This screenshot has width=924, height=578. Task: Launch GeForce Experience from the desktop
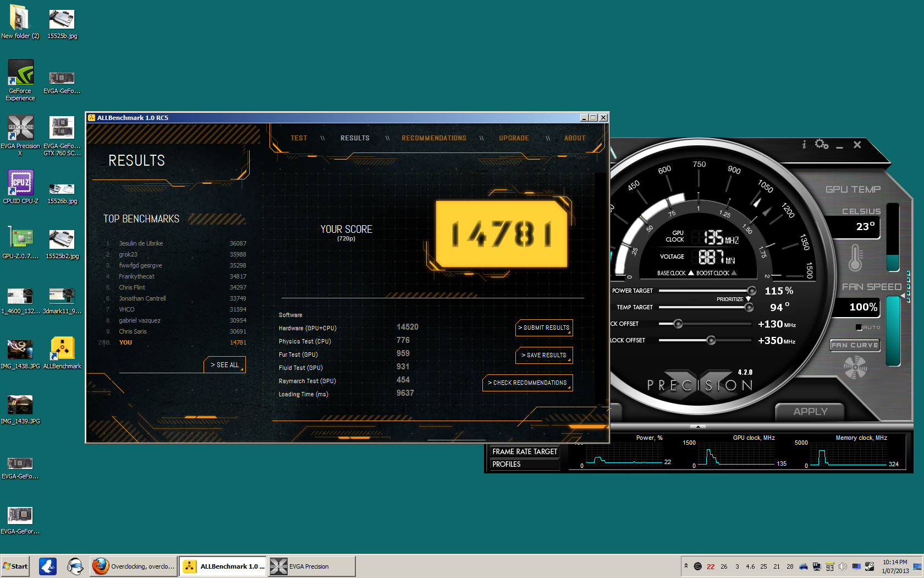tap(20, 80)
